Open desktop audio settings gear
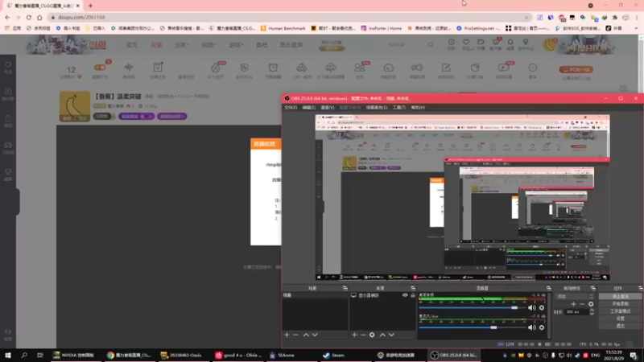The image size is (644, 362). point(542,307)
